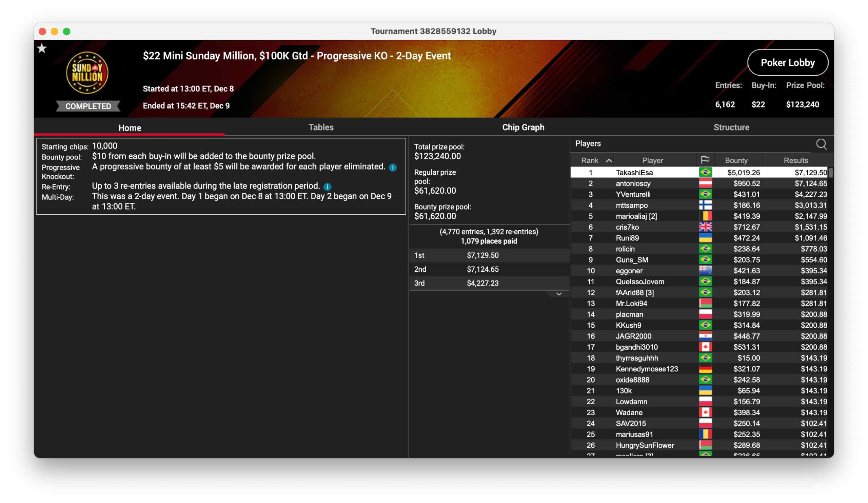Click the favorite star icon

tap(42, 48)
